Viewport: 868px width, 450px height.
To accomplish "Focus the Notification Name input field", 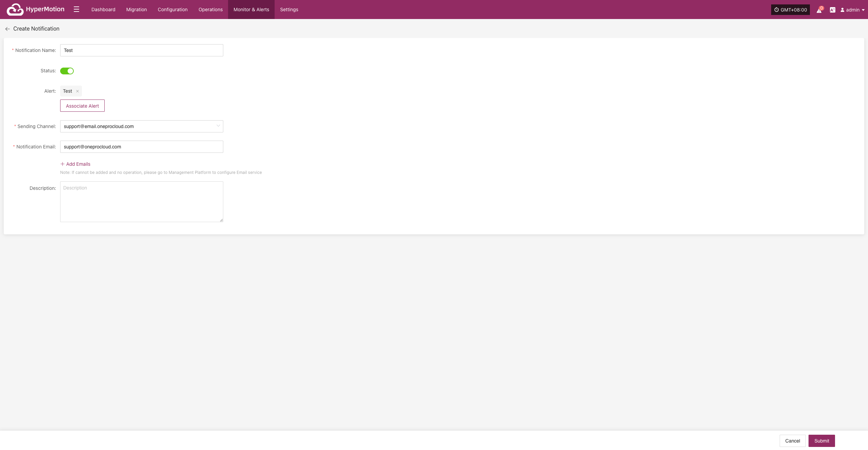I will 142,50.
